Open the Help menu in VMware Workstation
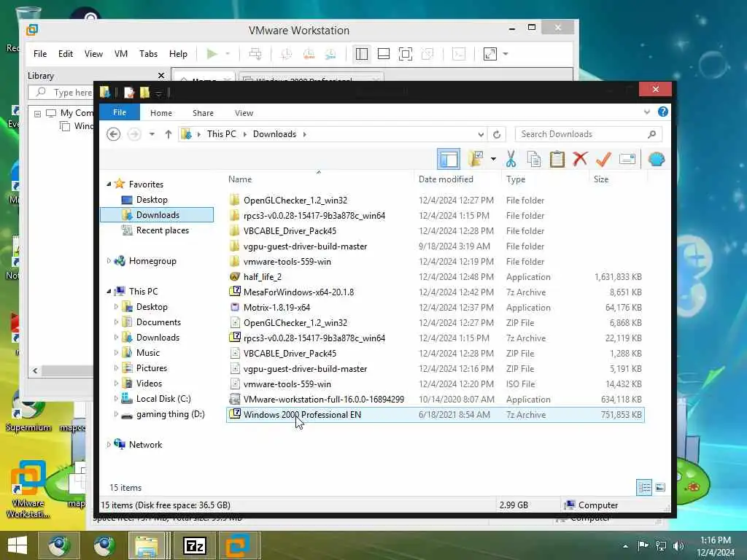Image resolution: width=747 pixels, height=560 pixels. (x=178, y=54)
